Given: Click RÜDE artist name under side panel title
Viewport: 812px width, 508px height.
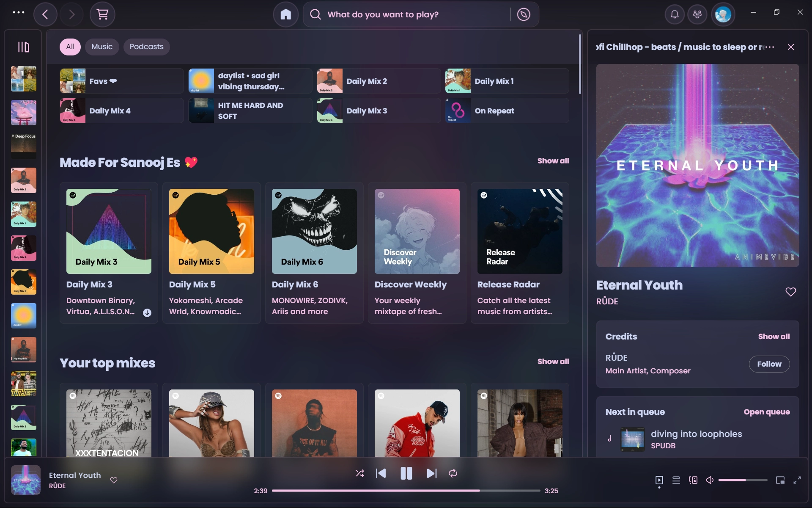Looking at the screenshot, I should [x=607, y=301].
